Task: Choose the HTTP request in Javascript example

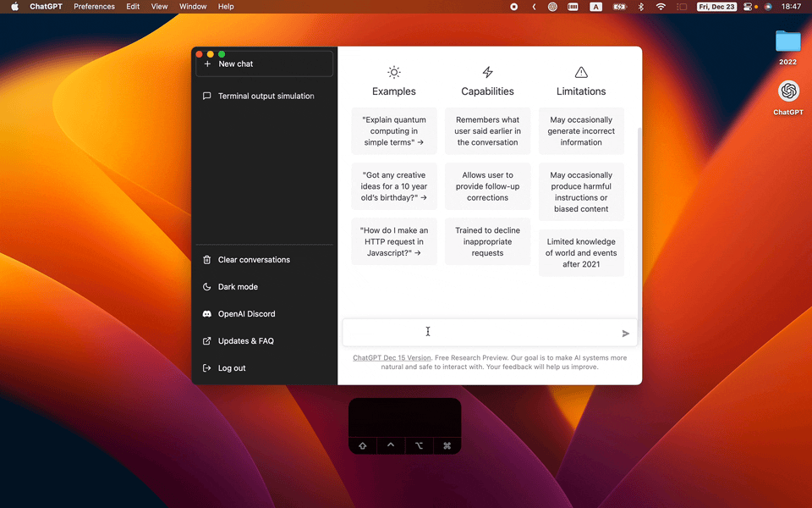Action: click(394, 241)
